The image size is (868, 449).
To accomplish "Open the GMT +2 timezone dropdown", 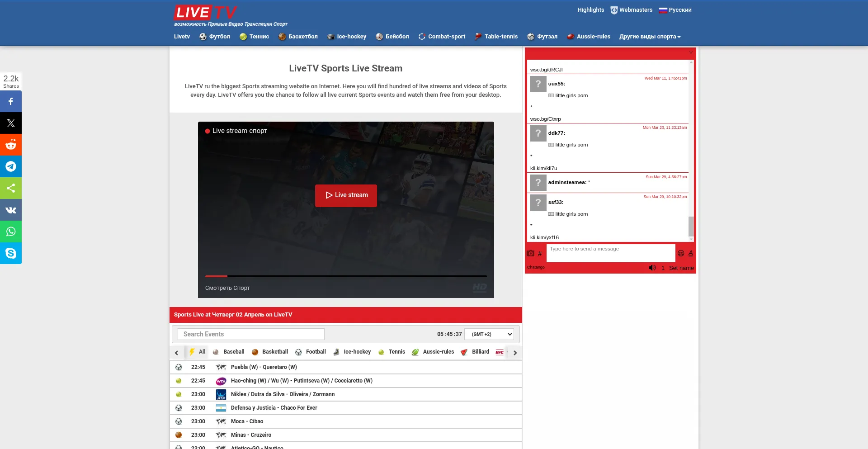I will (x=490, y=334).
